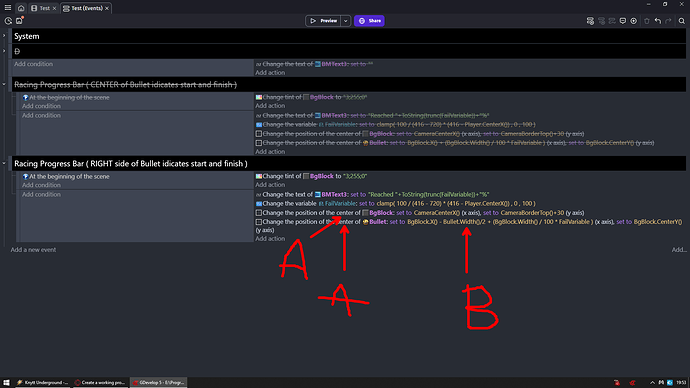Click CameraCenterX() in the active BgBlock action

(x=437, y=213)
